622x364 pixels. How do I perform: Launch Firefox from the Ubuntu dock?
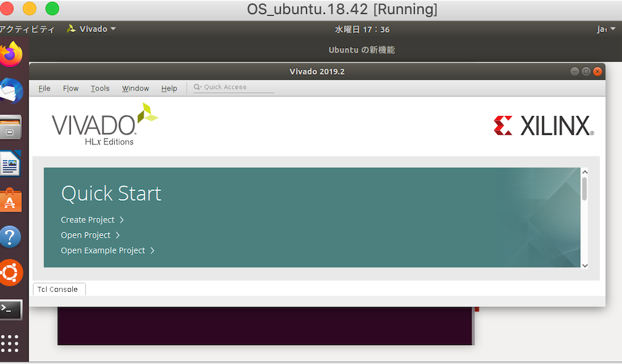point(11,54)
